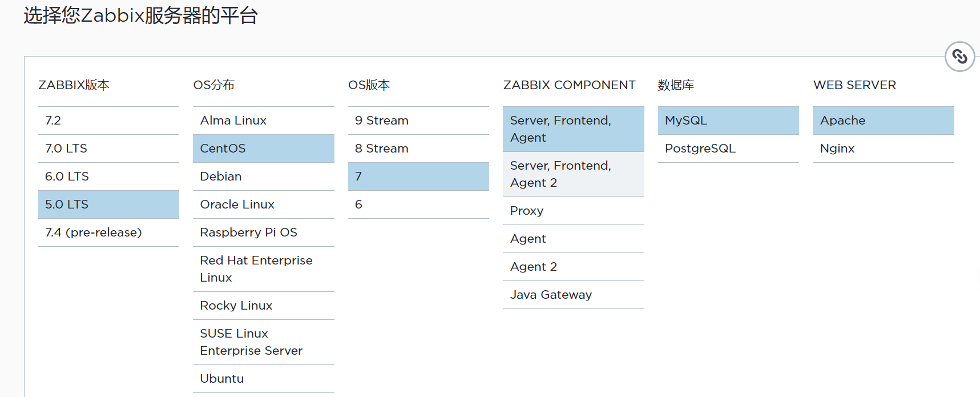This screenshot has height=397, width=980.
Task: Choose the 8 Stream OS version
Action: click(418, 149)
